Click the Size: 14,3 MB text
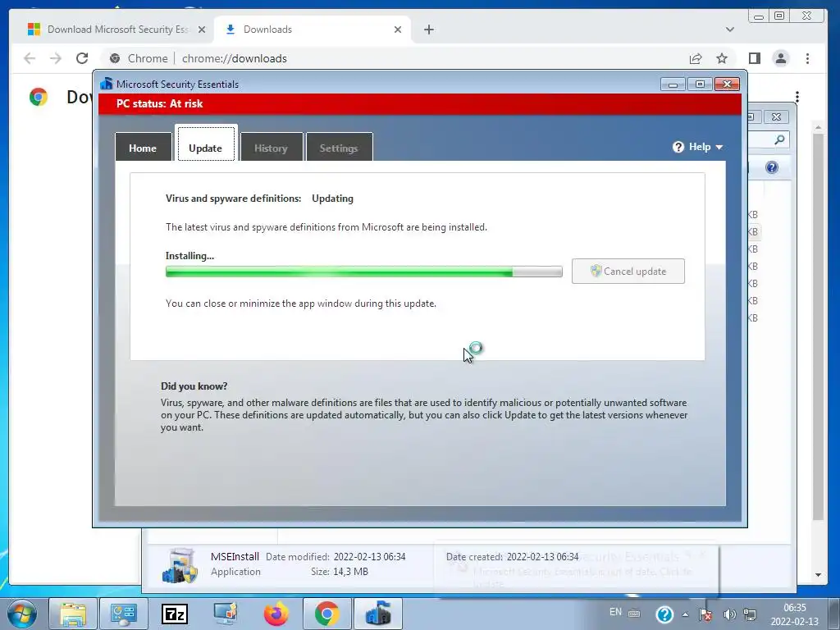The height and width of the screenshot is (630, 840). [340, 572]
